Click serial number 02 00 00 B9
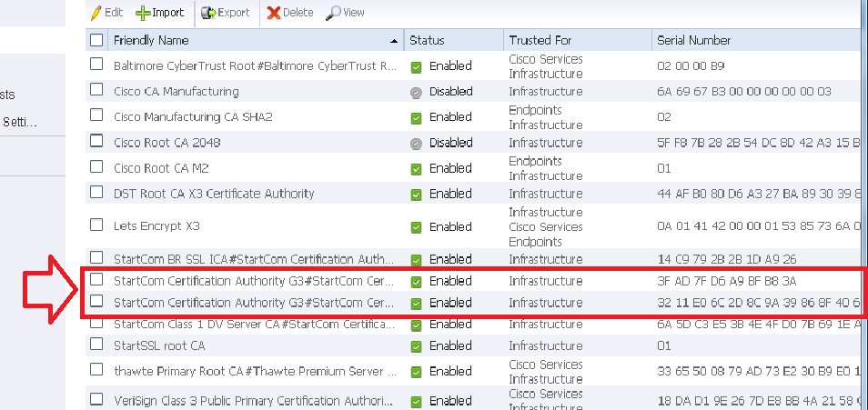The height and width of the screenshot is (410, 868). point(691,65)
